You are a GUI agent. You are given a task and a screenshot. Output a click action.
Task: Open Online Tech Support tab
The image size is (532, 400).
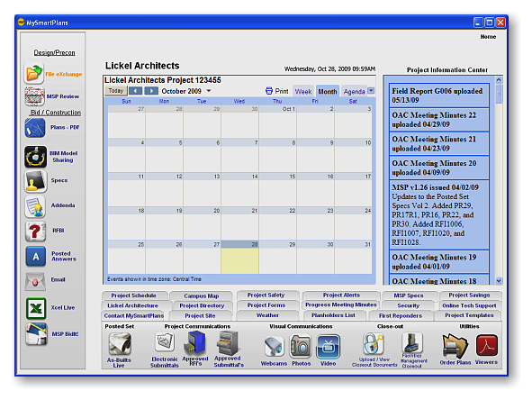pos(469,305)
